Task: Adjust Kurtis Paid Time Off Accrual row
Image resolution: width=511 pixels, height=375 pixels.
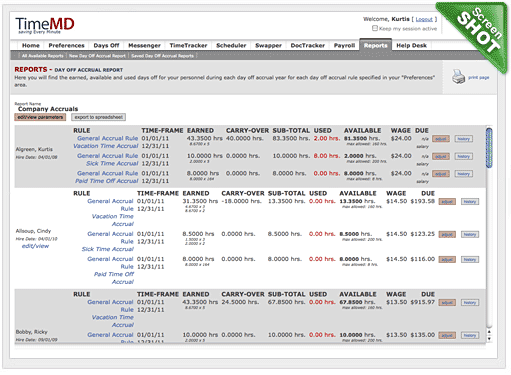Action: 441,174
